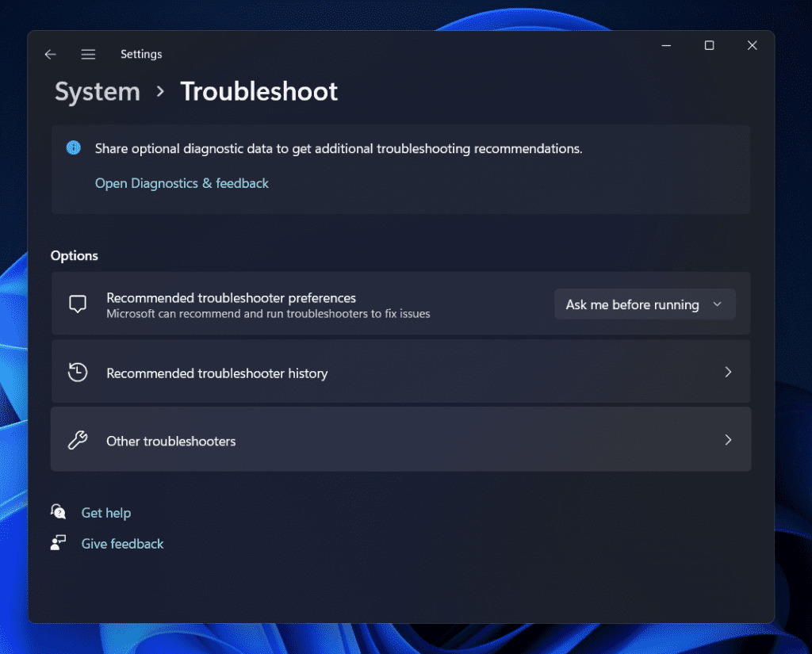The height and width of the screenshot is (654, 812).
Task: Navigate to System in the breadcrumb
Action: (x=98, y=92)
